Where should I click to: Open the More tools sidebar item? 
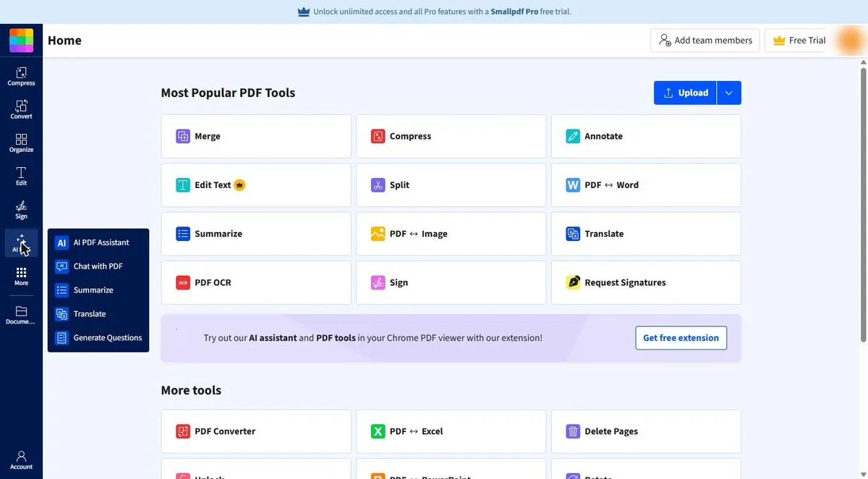coord(21,276)
